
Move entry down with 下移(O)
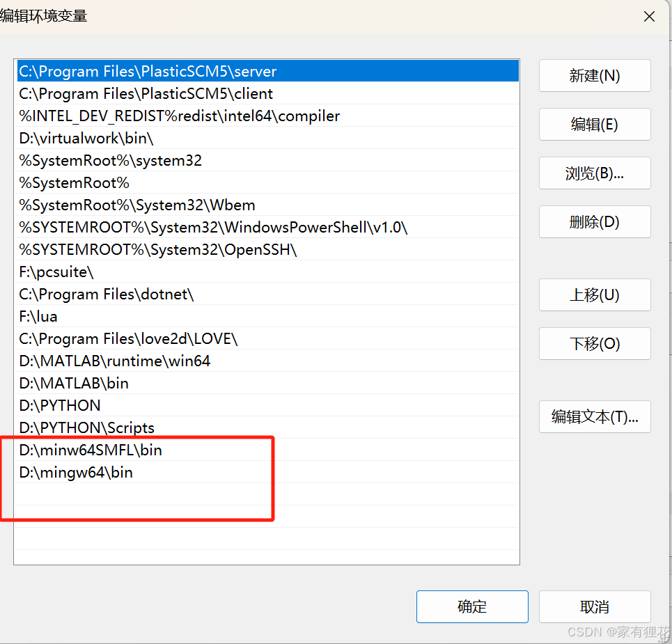tap(595, 344)
